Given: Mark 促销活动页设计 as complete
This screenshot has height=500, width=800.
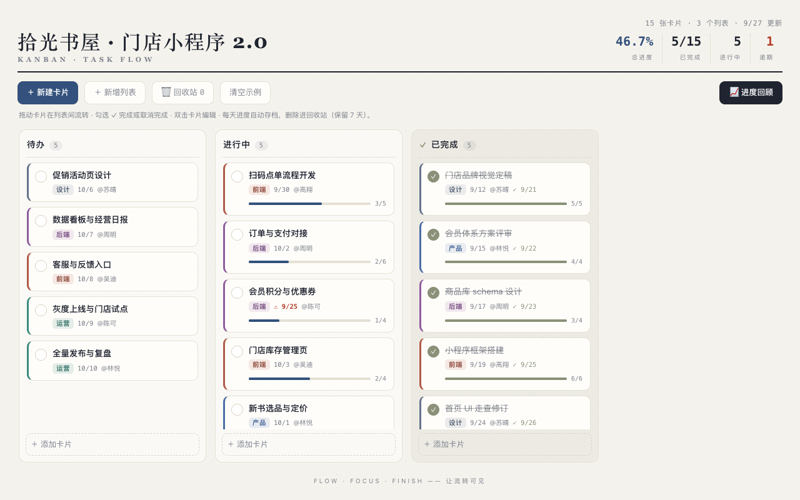Looking at the screenshot, I should [41, 177].
